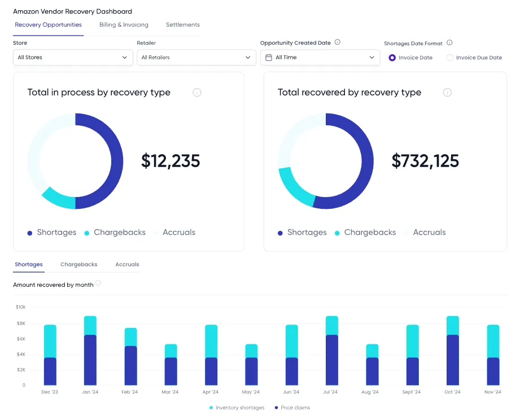Viewport: 520px width, 420px height.
Task: Click the Nov '24 bar in chart
Action: 493,355
